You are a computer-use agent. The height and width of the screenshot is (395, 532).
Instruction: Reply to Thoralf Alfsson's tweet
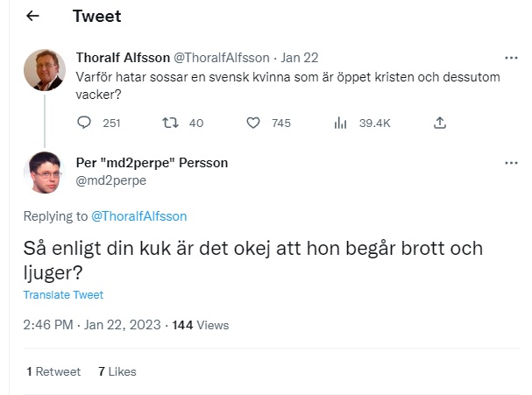click(85, 123)
